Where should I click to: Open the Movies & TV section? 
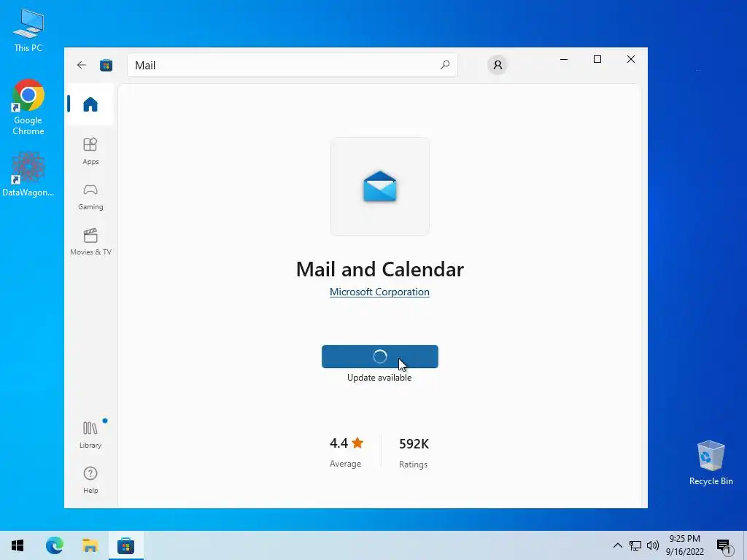(90, 242)
